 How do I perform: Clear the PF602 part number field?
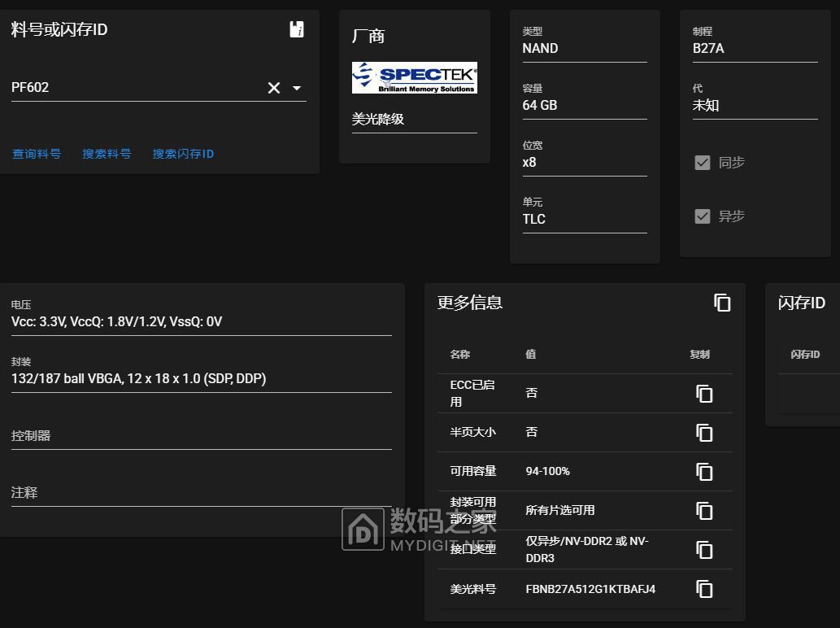(x=274, y=88)
